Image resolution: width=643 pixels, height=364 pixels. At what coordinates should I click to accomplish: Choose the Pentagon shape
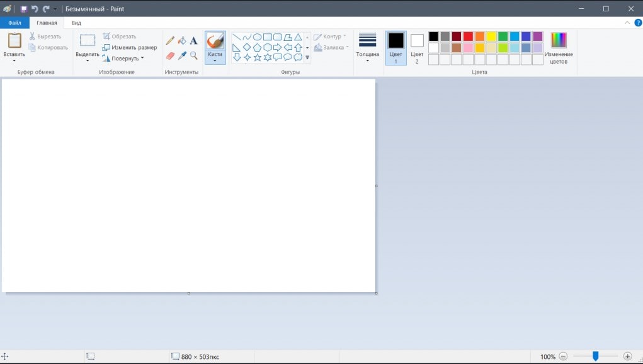(x=257, y=47)
